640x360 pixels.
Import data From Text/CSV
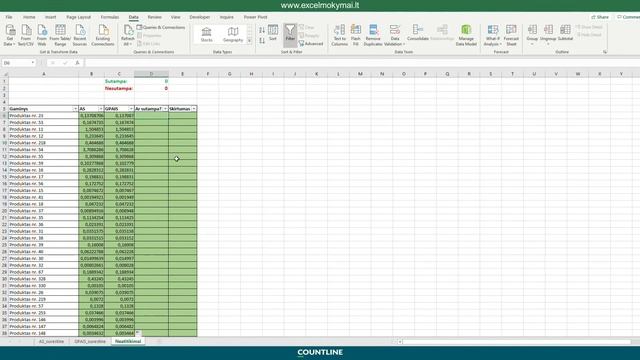26,35
